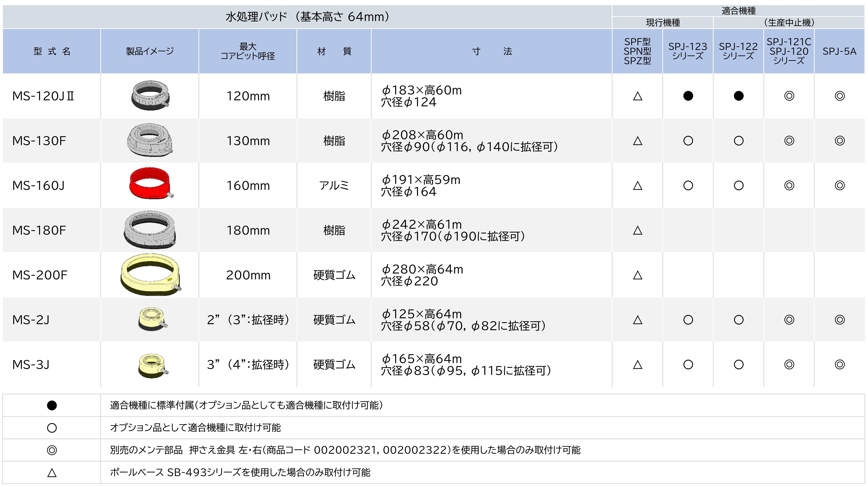The image size is (868, 487).
Task: Click the open circle legend symbol
Action: pyautogui.click(x=52, y=428)
